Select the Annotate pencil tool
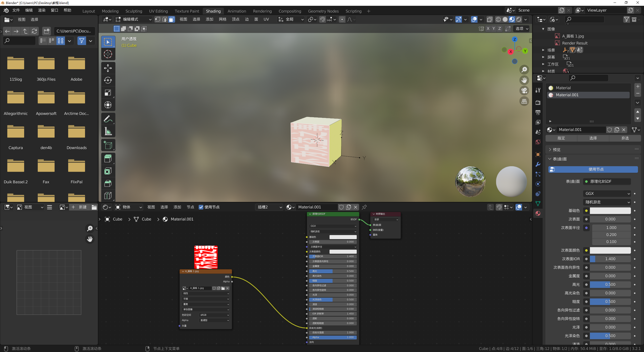644x352 pixels. (x=108, y=119)
